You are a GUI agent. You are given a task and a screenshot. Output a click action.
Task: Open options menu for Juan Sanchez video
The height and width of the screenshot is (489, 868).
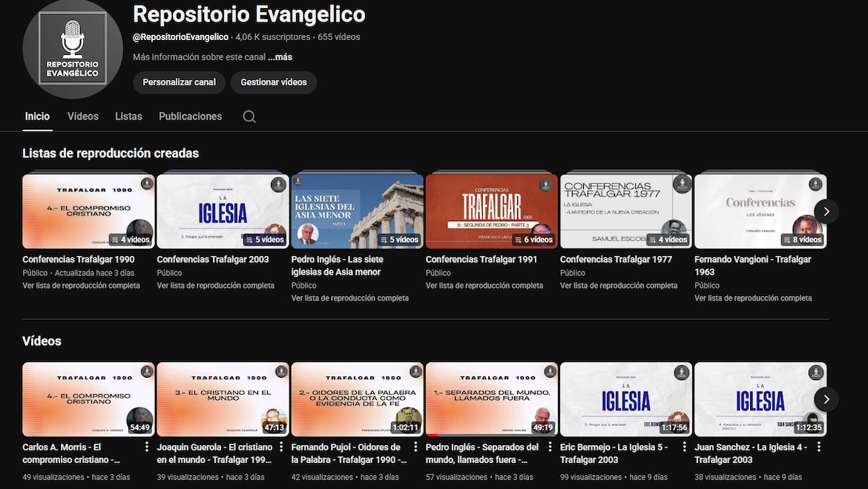818,447
